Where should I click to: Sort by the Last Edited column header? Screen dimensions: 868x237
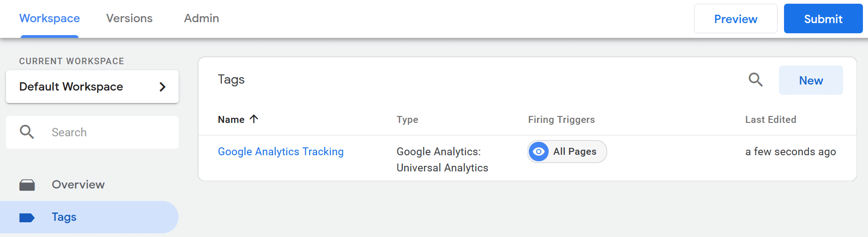click(771, 120)
